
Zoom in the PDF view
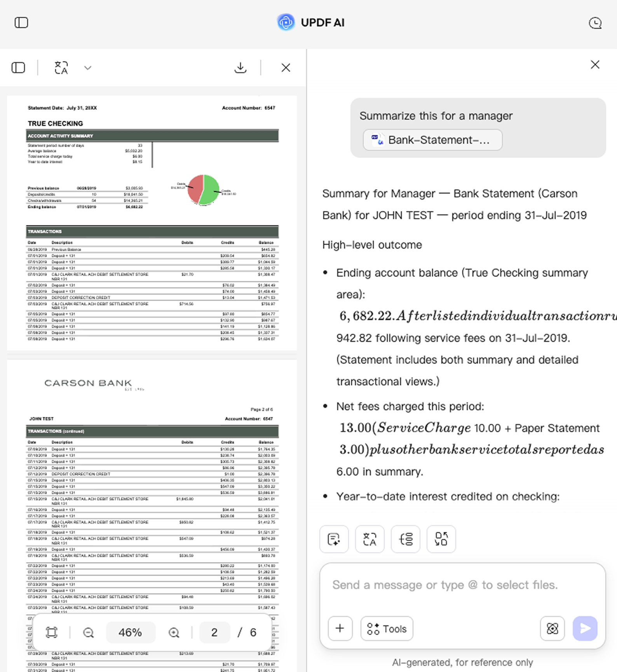pos(174,632)
